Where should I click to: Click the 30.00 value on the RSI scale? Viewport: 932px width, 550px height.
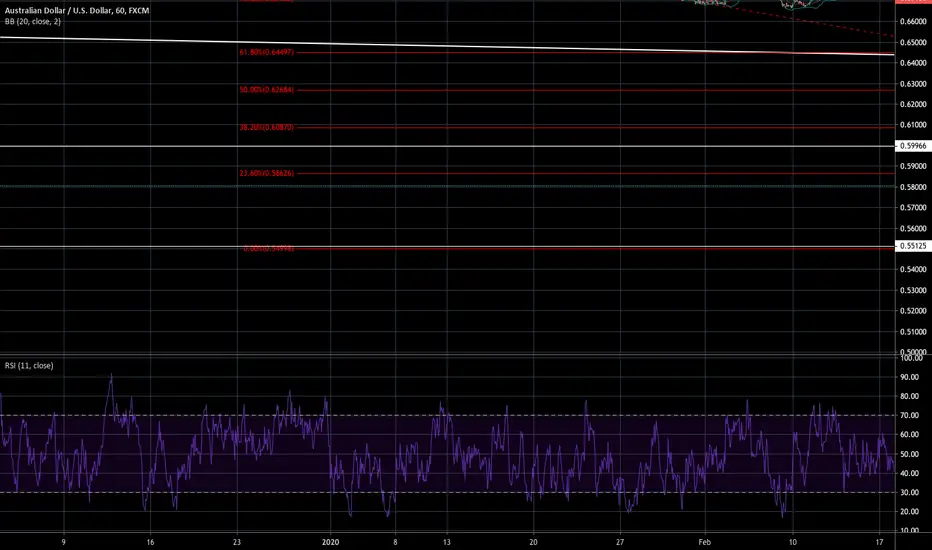910,493
